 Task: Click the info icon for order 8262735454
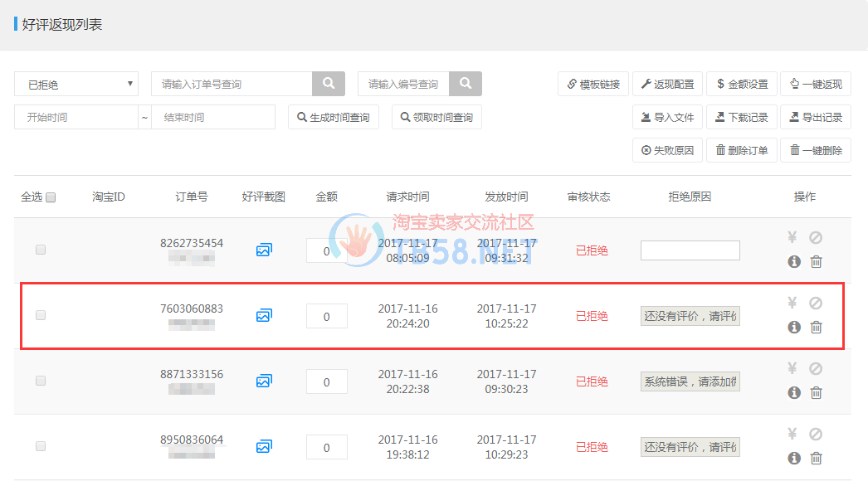pos(794,261)
